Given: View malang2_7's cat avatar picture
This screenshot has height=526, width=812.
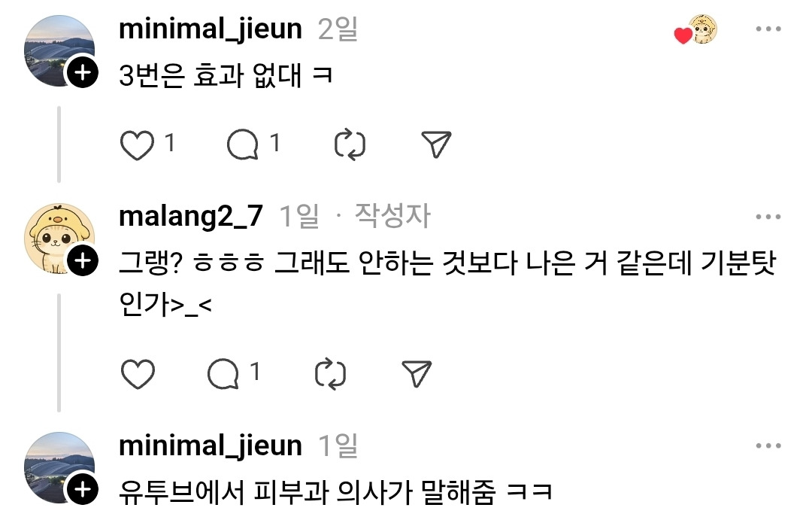Looking at the screenshot, I should click(x=54, y=234).
